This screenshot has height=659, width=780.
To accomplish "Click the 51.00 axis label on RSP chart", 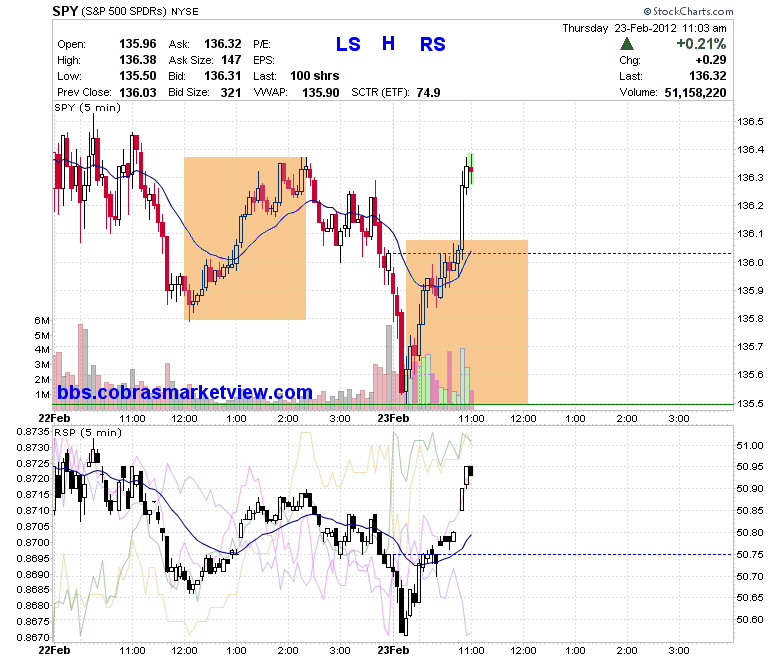I will tap(750, 446).
